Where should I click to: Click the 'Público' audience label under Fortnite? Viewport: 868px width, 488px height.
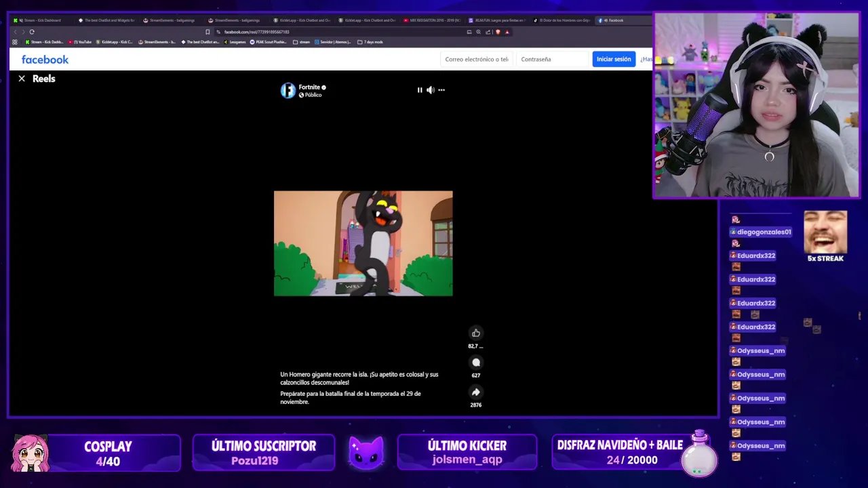coord(313,95)
